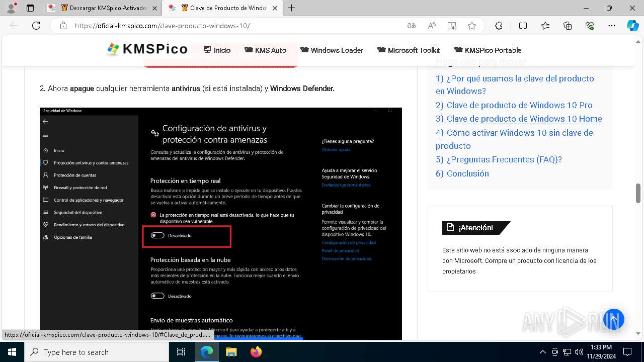
Task: Open the Windows Loader menu item
Action: [332, 50]
